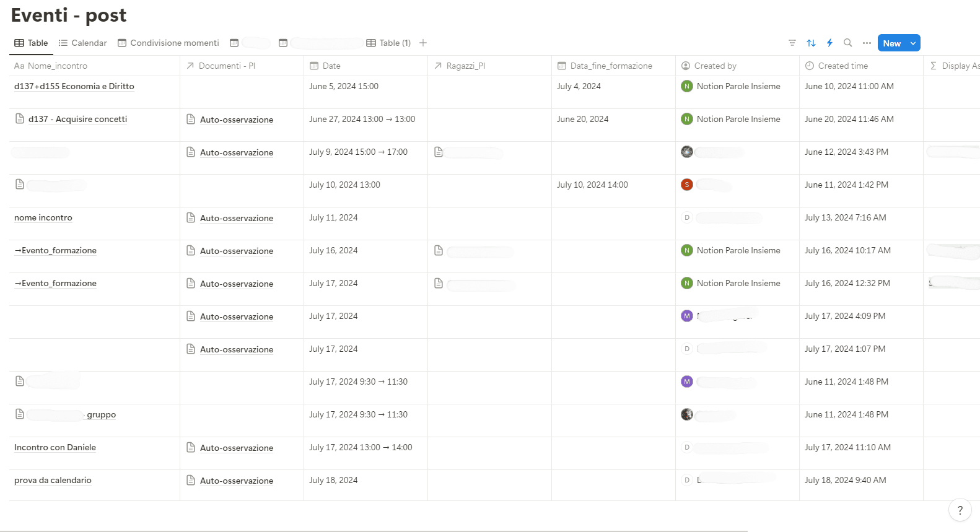Click the Ragazzi_PI column header
The image size is (980, 532).
tap(489, 66)
